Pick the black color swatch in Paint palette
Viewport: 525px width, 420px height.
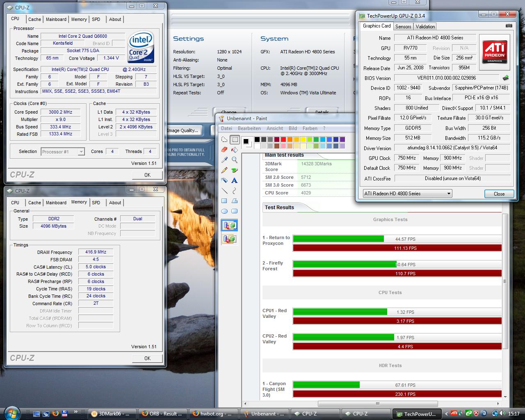257,139
